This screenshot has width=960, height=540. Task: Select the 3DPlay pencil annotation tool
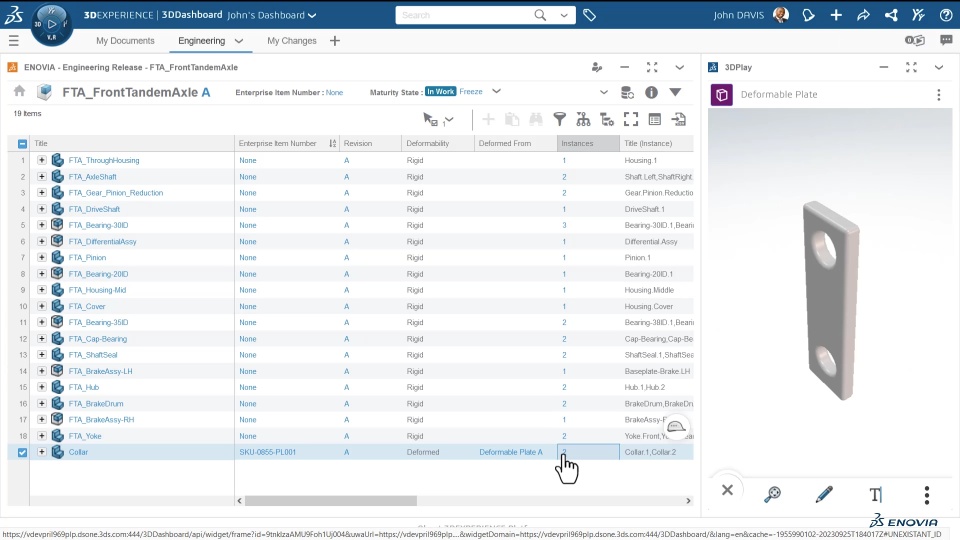tap(824, 494)
